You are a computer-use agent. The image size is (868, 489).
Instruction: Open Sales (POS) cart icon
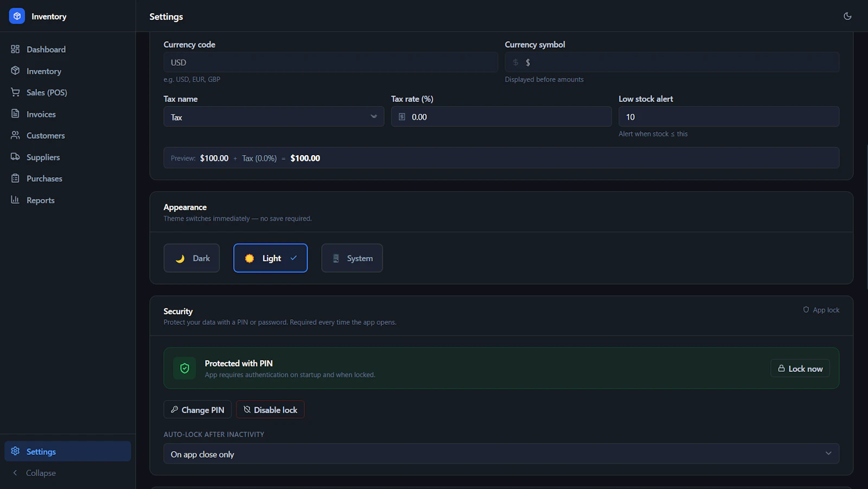pyautogui.click(x=15, y=92)
